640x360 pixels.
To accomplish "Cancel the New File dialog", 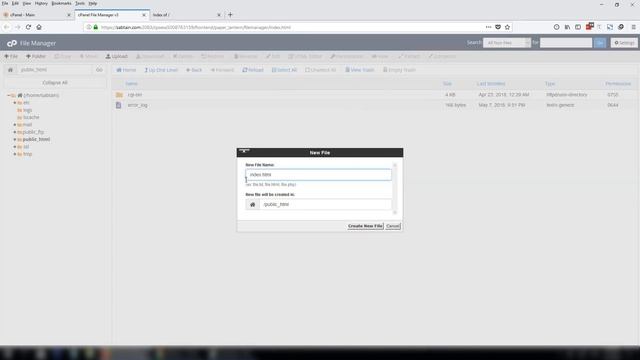I will (x=393, y=226).
